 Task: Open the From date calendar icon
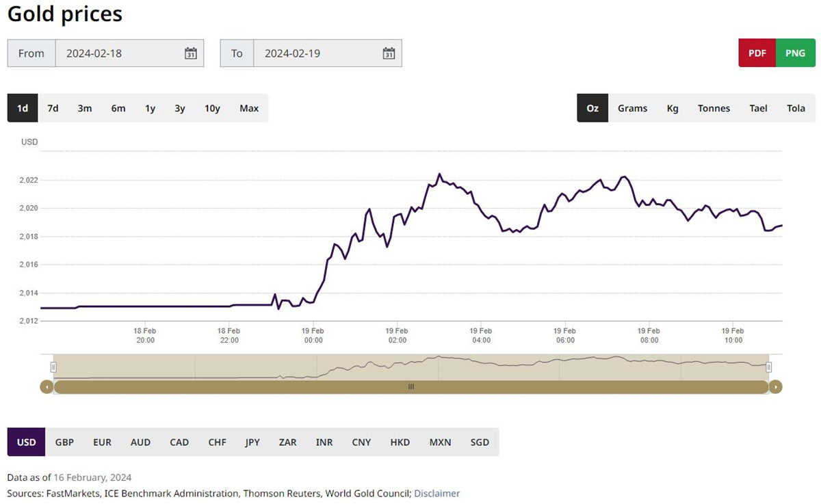[x=191, y=53]
